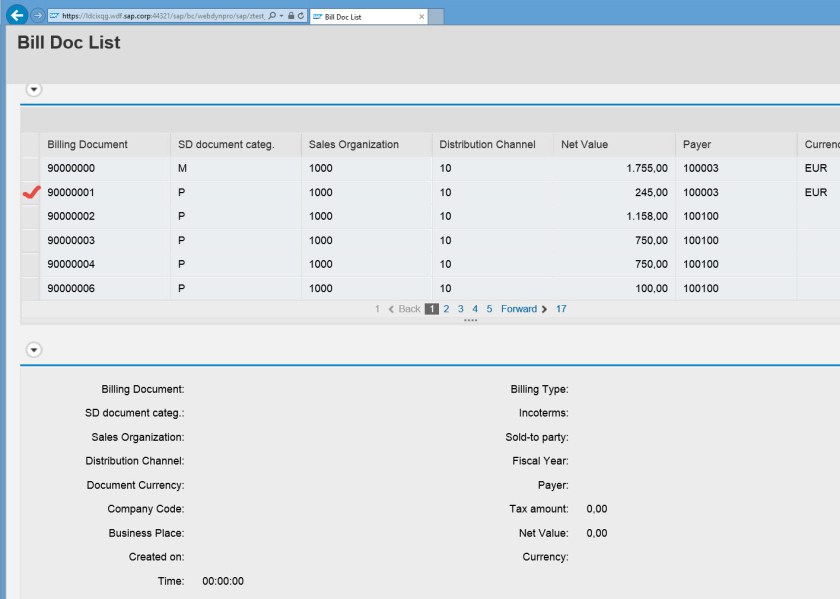The width and height of the screenshot is (840, 599).
Task: Go to page 3 of the list
Action: click(x=461, y=309)
